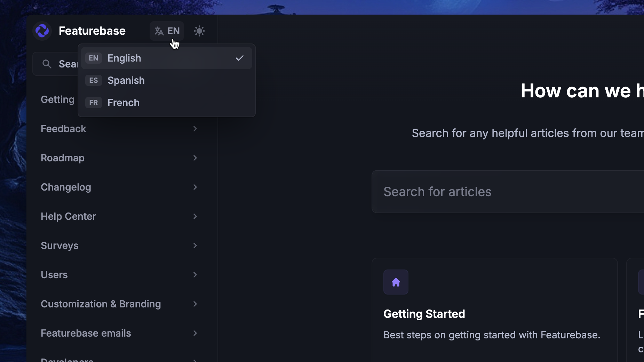Click the EN badge next to English
Screen dimensions: 644x362
click(x=94, y=58)
